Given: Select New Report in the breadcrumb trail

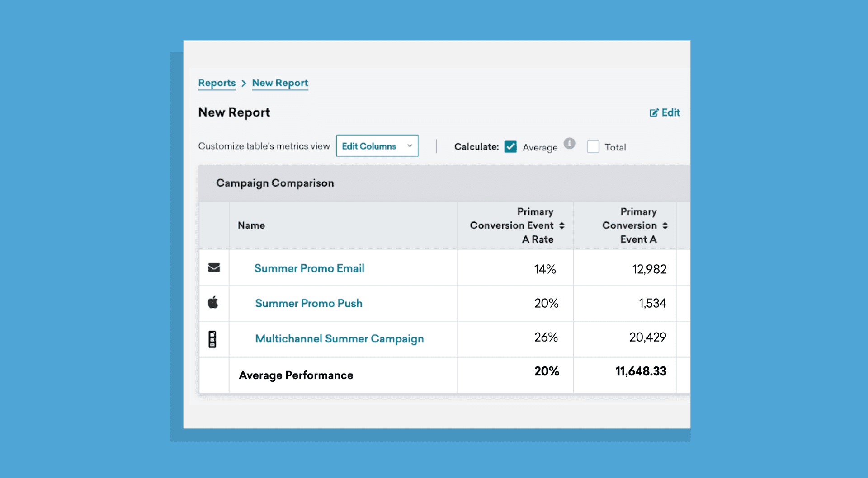Looking at the screenshot, I should [280, 83].
